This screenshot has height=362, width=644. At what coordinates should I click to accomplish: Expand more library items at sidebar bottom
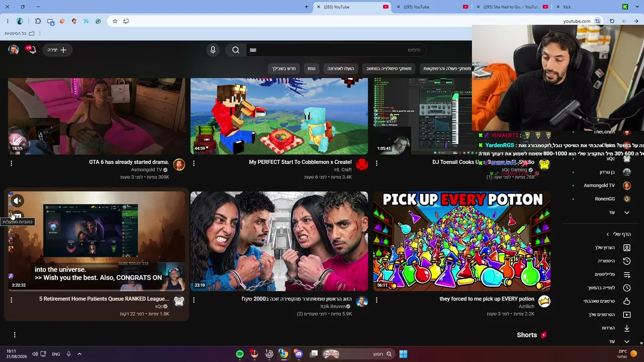click(x=626, y=341)
